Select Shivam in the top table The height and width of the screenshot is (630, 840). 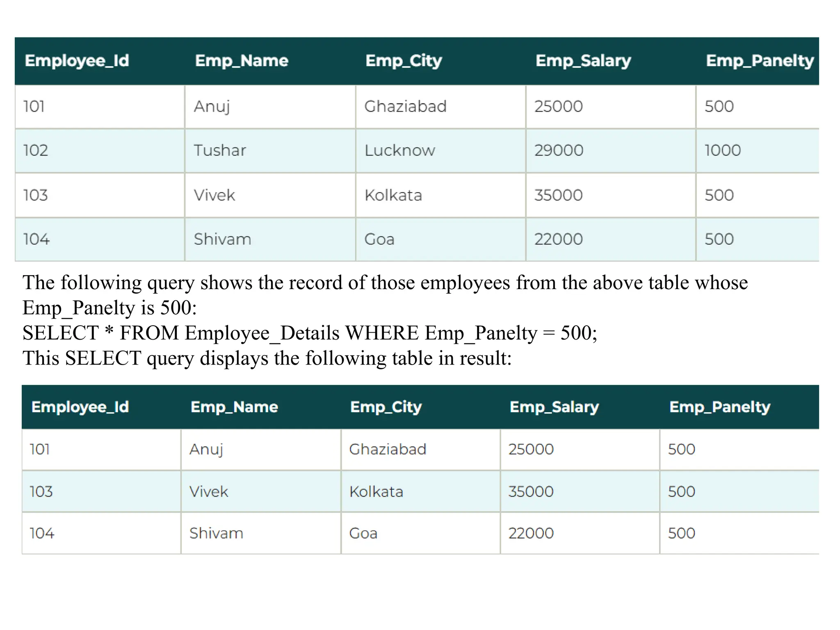coord(222,239)
